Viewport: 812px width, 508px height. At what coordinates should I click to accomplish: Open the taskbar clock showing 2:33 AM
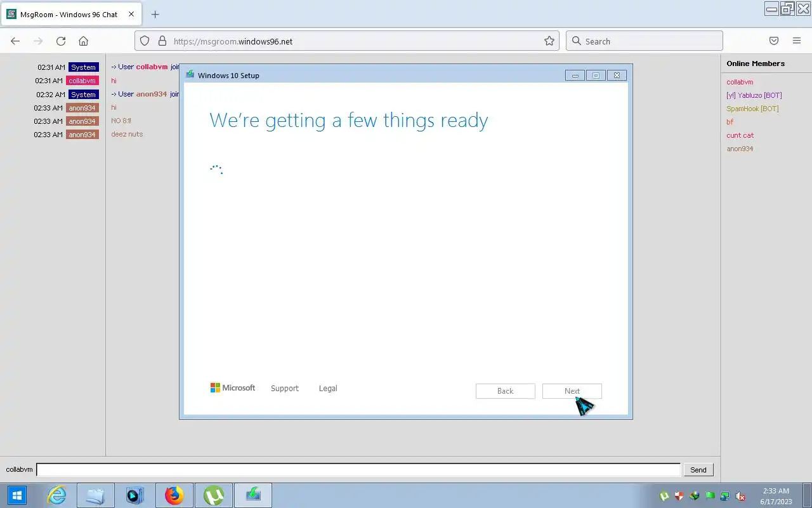tap(776, 496)
